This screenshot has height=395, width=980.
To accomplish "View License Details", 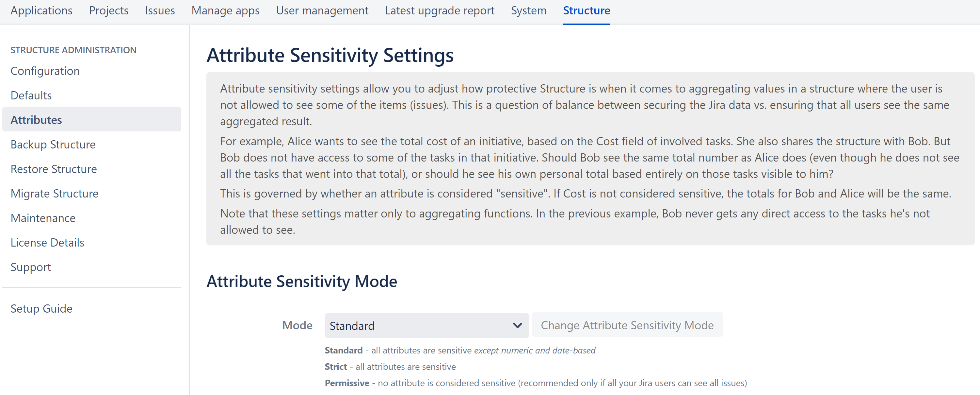I will pyautogui.click(x=47, y=242).
